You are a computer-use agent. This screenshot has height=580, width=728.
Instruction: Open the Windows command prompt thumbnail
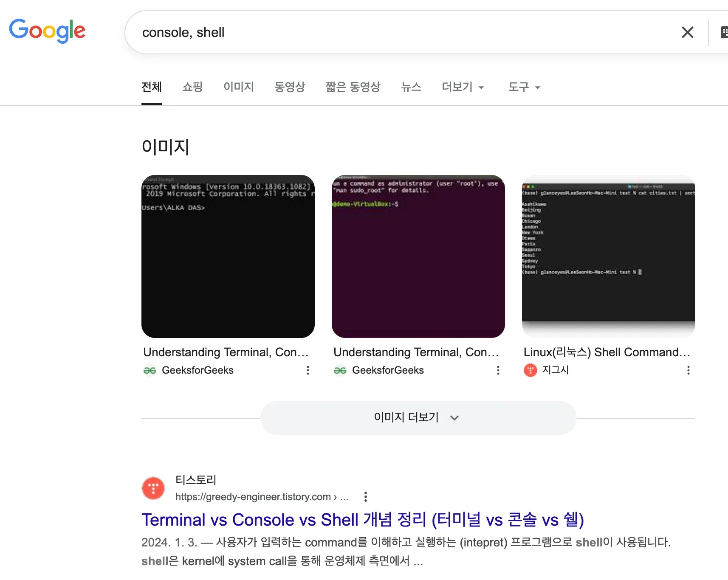click(228, 256)
